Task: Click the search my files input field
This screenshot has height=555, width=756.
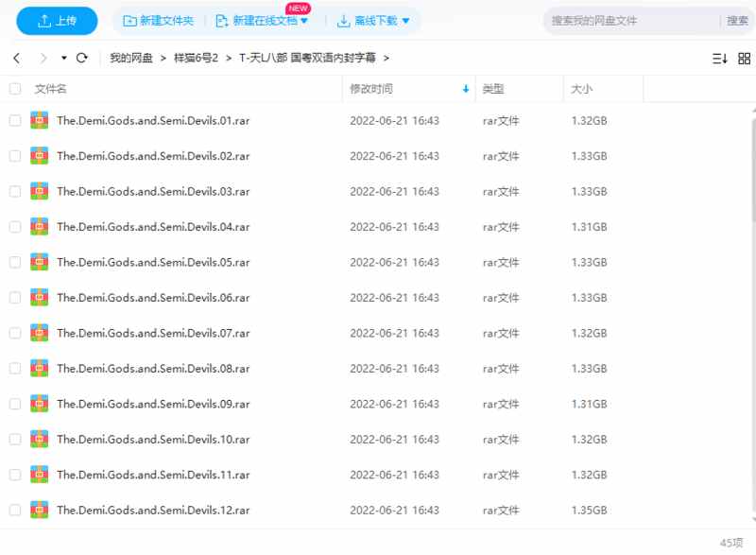Action: [x=628, y=21]
